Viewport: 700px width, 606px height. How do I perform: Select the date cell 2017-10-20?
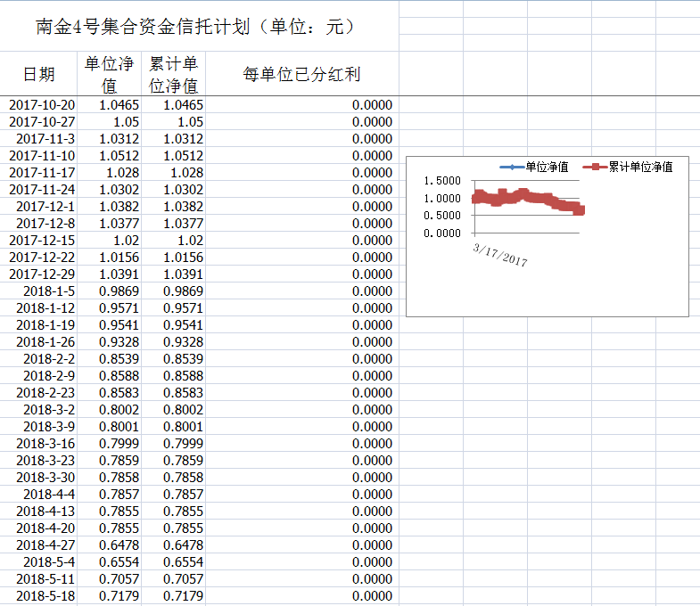[x=41, y=105]
